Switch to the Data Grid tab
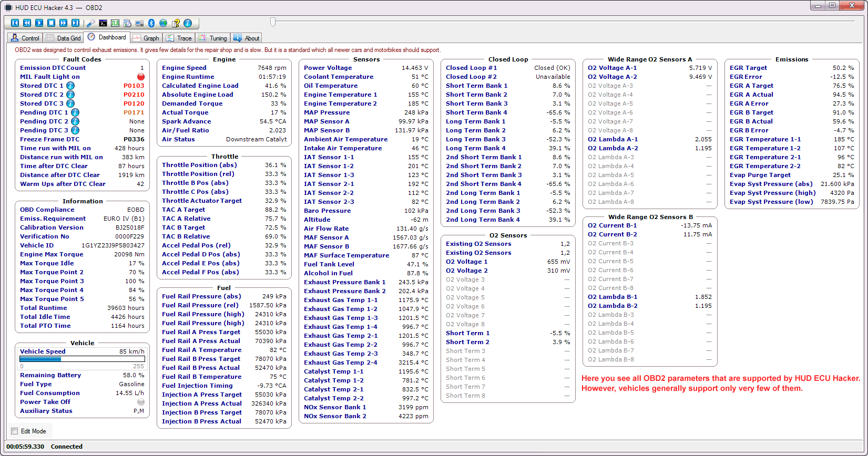The image size is (868, 456). click(x=64, y=38)
